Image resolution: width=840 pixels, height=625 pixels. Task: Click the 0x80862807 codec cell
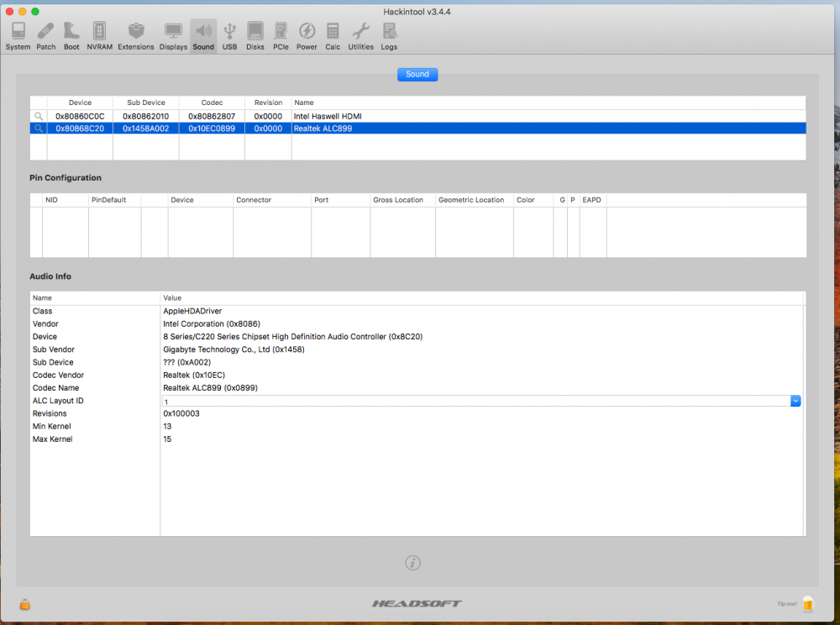[x=212, y=116]
